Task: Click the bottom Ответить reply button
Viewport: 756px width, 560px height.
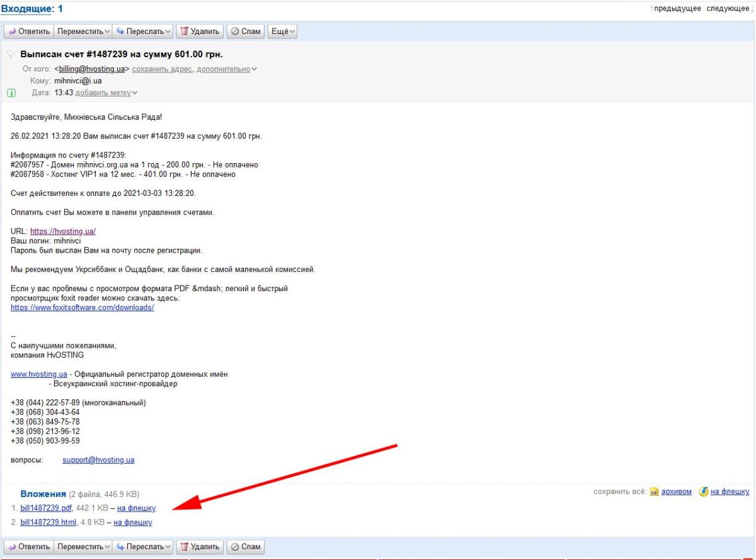Action: point(29,546)
